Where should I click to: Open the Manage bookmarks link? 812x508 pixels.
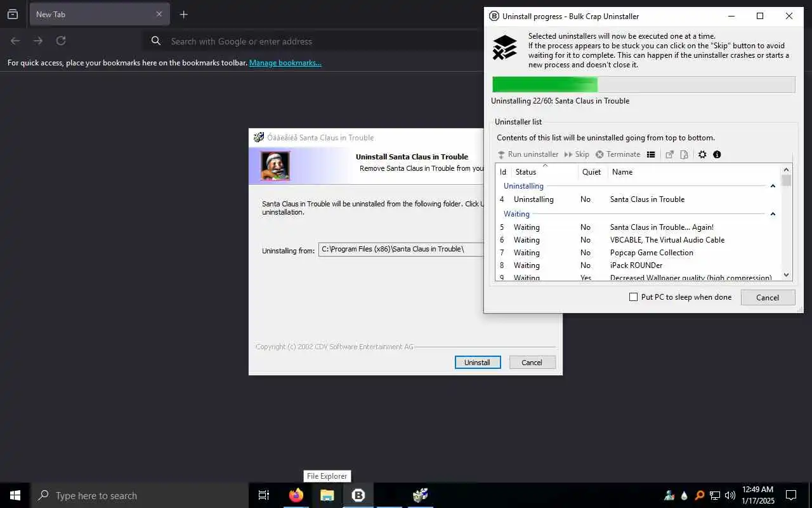click(x=285, y=63)
